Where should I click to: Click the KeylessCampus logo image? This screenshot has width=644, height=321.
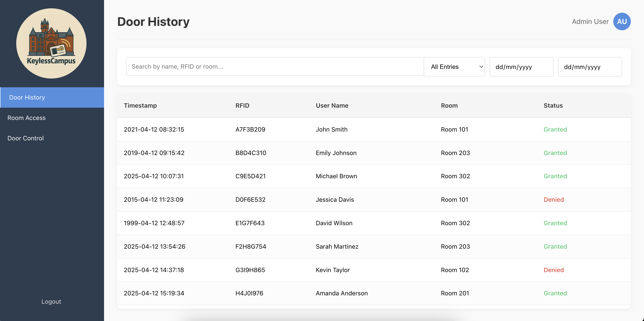[51, 43]
